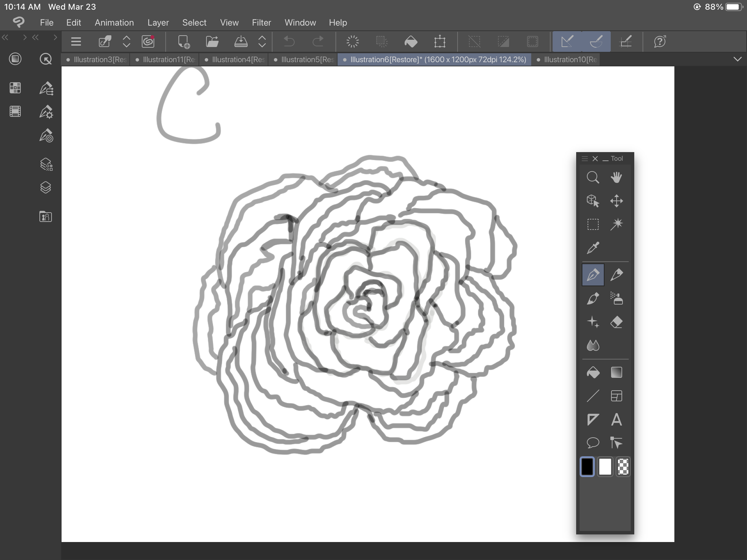Screen dimensions: 747x560
Task: Select the Auto select magic wand
Action: click(616, 224)
